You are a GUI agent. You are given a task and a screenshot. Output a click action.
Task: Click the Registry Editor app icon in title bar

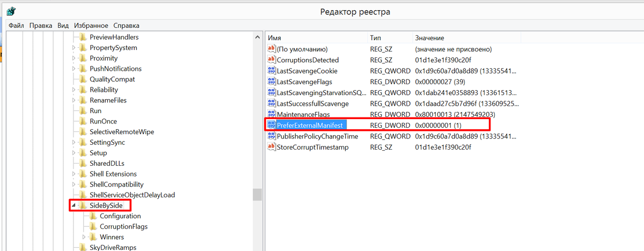pos(11,11)
